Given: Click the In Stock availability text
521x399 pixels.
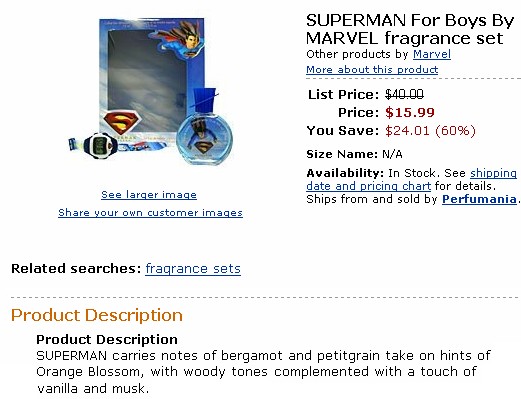Looking at the screenshot, I should (411, 173).
